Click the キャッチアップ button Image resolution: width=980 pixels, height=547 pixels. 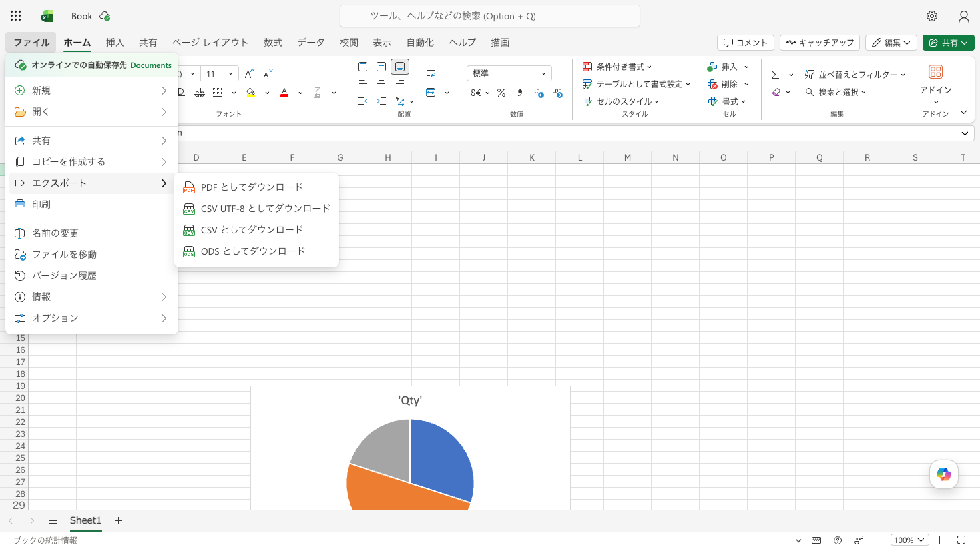pos(820,43)
